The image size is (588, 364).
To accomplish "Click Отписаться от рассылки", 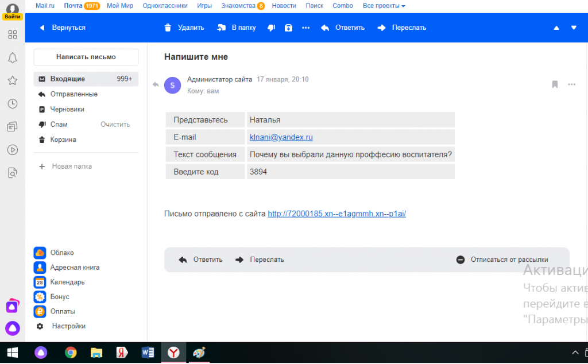I will tap(509, 260).
